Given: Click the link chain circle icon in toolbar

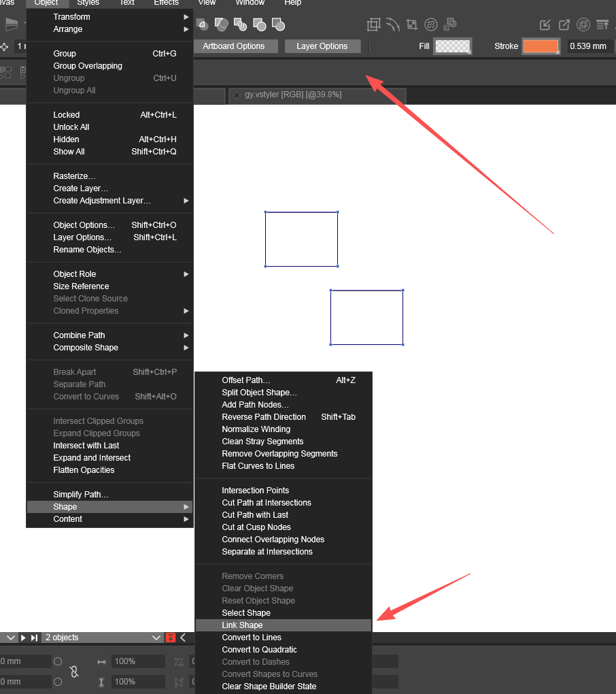Looking at the screenshot, I should click(430, 25).
